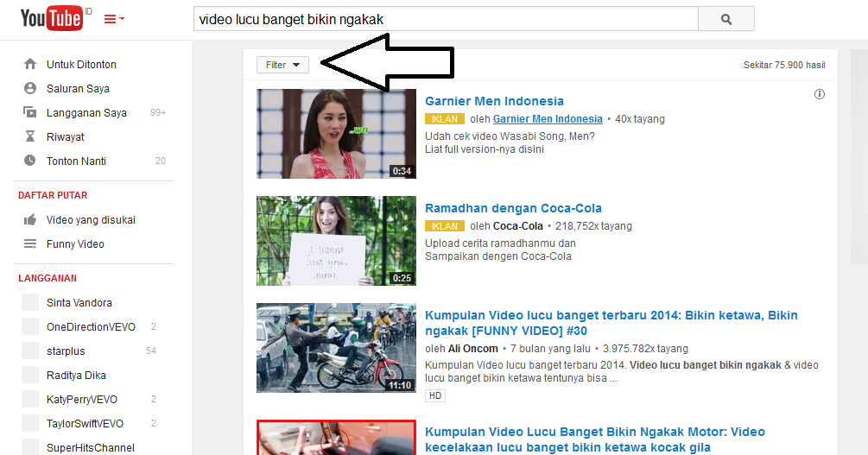Screen dimensions: 868x455
Task: Click the 54 count beside starplus
Action: click(151, 351)
